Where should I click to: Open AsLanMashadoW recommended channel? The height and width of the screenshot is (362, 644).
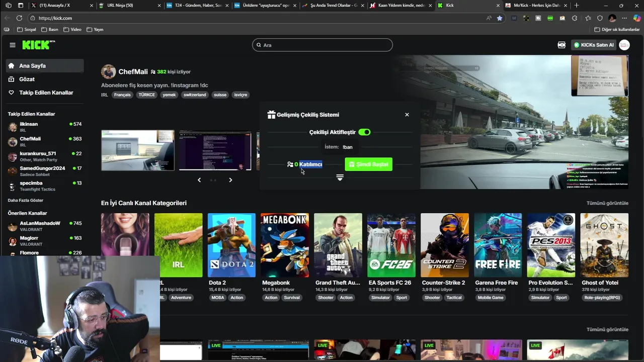click(x=44, y=226)
